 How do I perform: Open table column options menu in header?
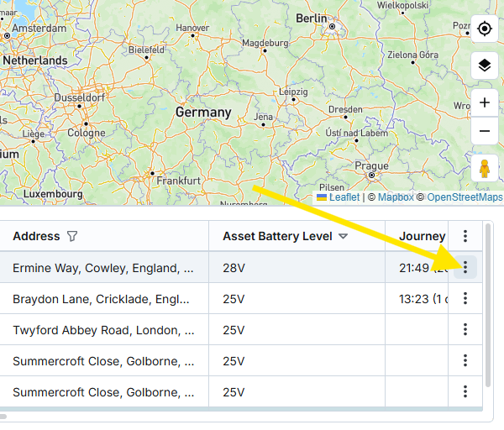tap(465, 236)
